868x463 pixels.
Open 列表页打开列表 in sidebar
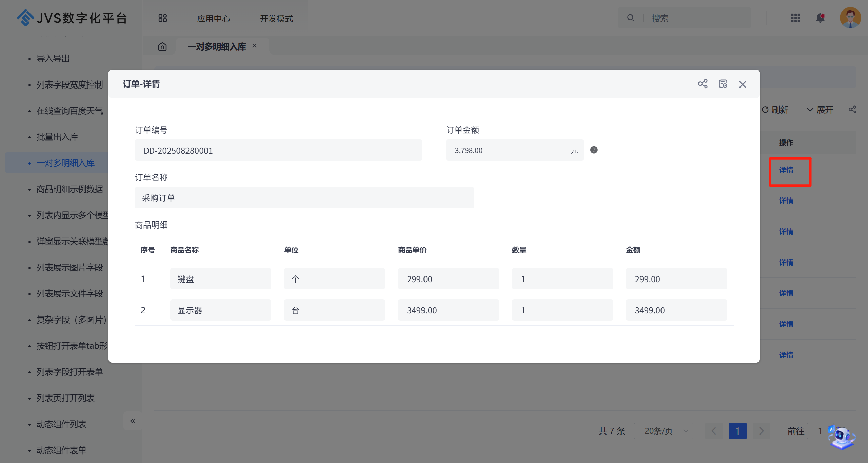click(x=65, y=398)
